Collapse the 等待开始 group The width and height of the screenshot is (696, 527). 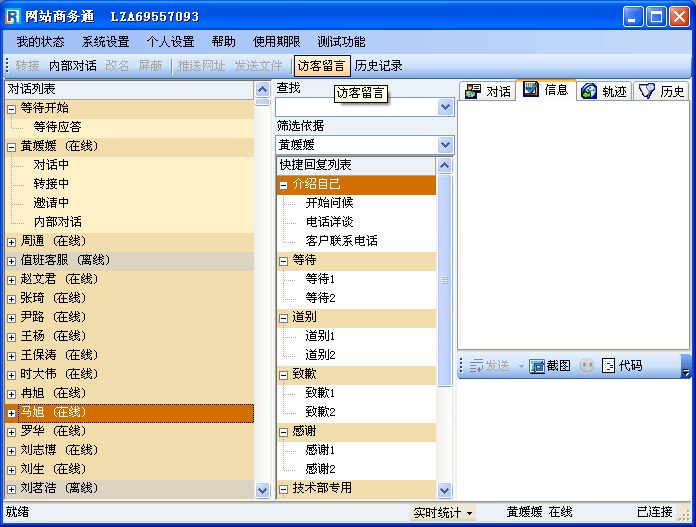pyautogui.click(x=12, y=109)
